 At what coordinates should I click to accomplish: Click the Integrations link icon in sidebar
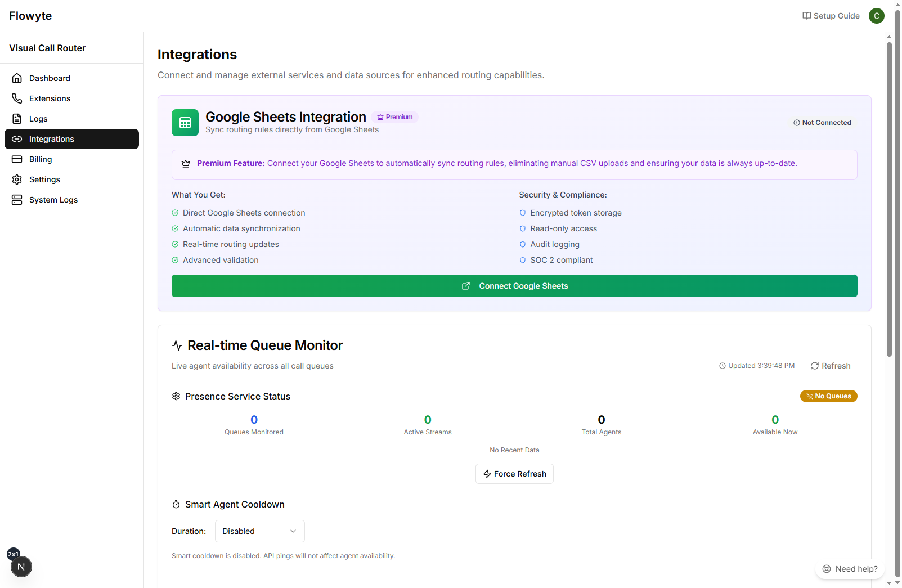click(17, 138)
